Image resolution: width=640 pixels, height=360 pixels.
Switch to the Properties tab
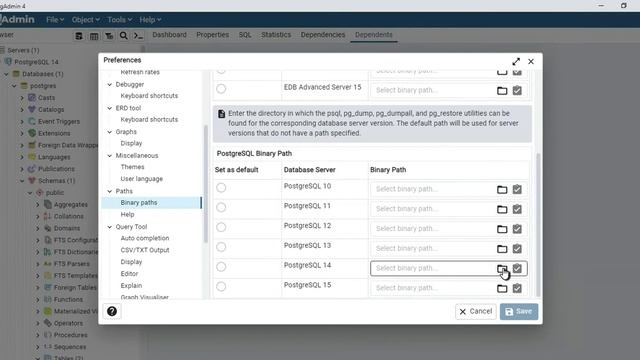tap(212, 35)
